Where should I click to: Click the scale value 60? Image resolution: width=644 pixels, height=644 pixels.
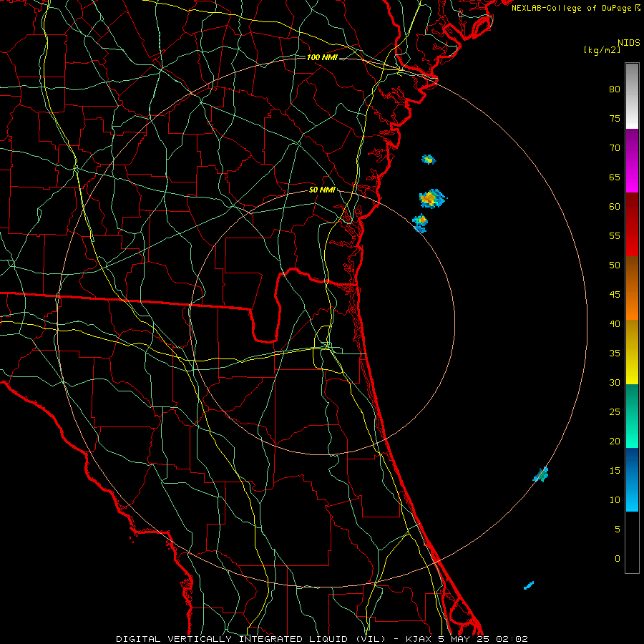(x=615, y=207)
